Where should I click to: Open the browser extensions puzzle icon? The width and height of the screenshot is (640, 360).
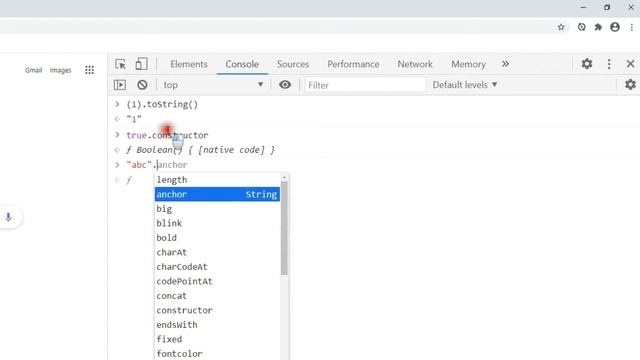[x=598, y=27]
